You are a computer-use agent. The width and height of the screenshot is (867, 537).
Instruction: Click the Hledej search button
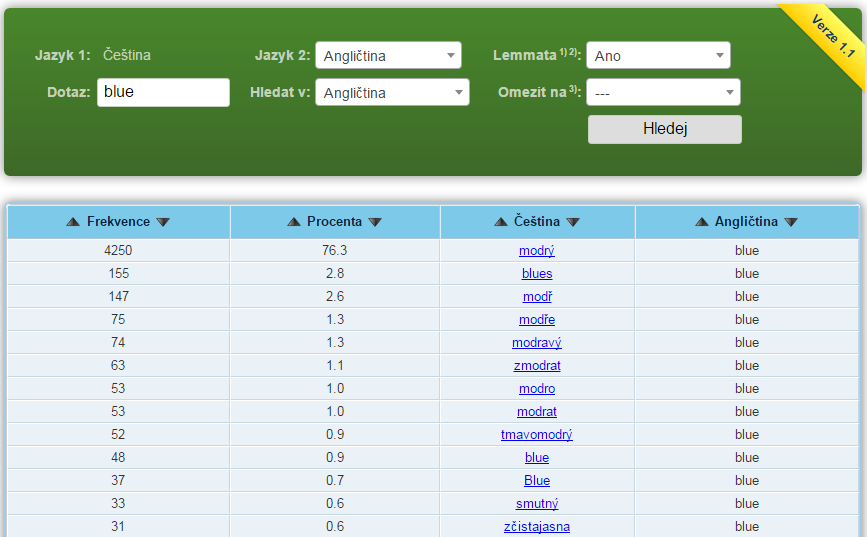tap(664, 129)
